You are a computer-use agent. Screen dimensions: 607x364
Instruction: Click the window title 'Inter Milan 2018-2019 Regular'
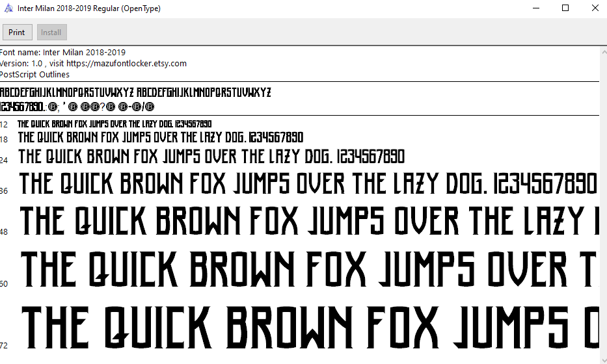[x=89, y=8]
